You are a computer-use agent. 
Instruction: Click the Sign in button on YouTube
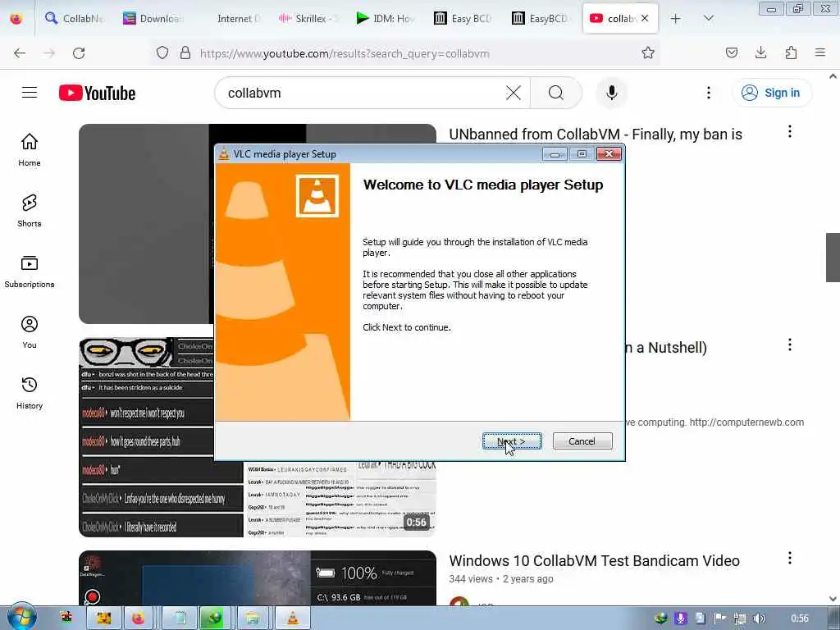[771, 93]
